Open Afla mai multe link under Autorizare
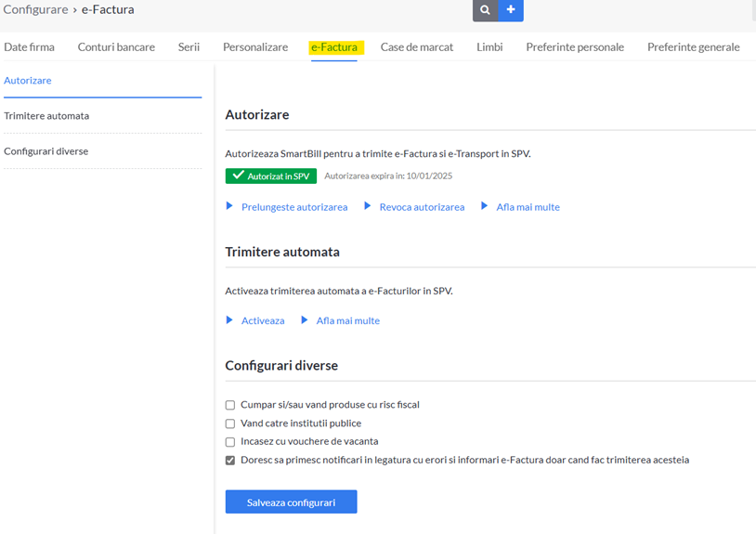 click(528, 207)
